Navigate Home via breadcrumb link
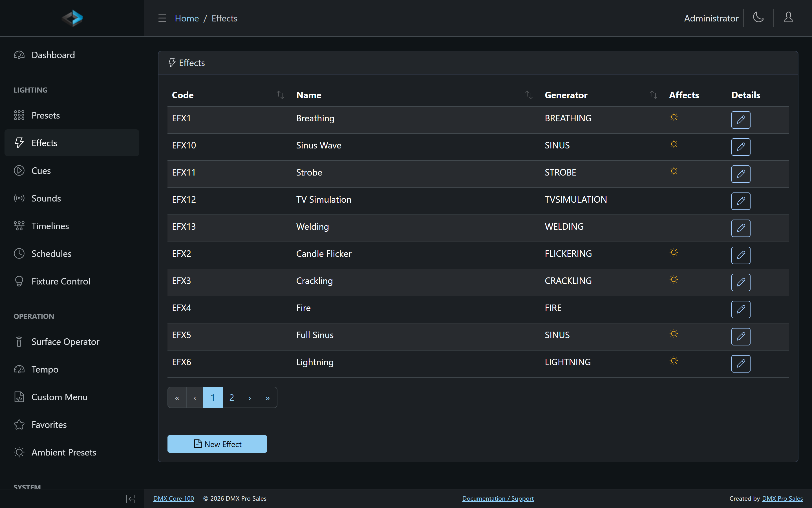The image size is (812, 508). pos(187,18)
